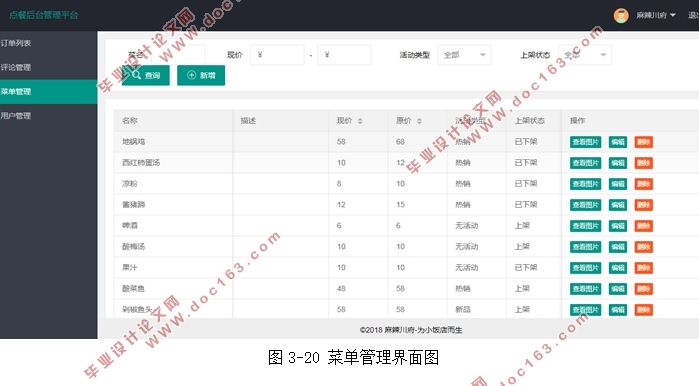Click 新品 type in 剁椒鱼头 row
The height and width of the screenshot is (386, 699).
(x=463, y=309)
